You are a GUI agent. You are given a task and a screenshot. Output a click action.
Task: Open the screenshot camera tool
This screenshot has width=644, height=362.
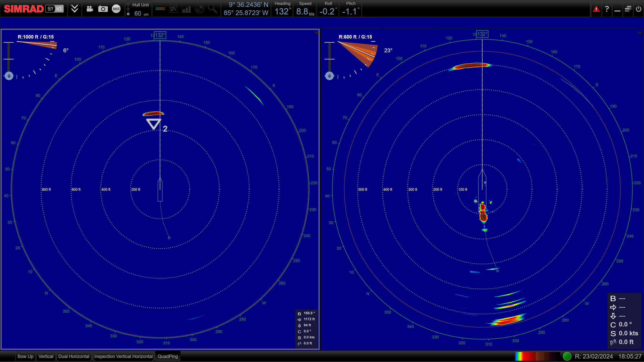103,9
